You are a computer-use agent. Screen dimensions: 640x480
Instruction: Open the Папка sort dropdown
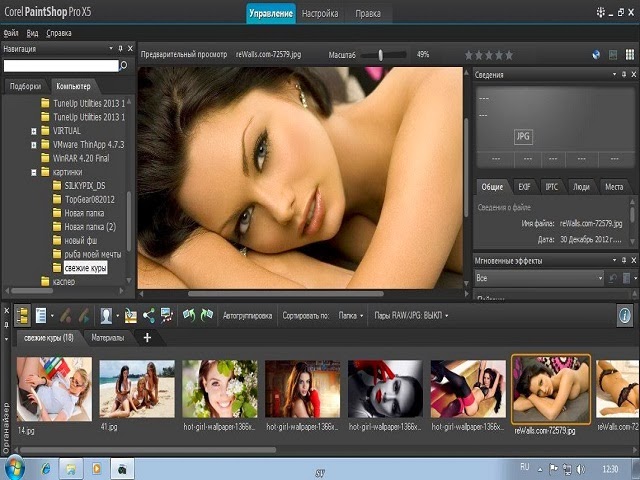pos(351,316)
